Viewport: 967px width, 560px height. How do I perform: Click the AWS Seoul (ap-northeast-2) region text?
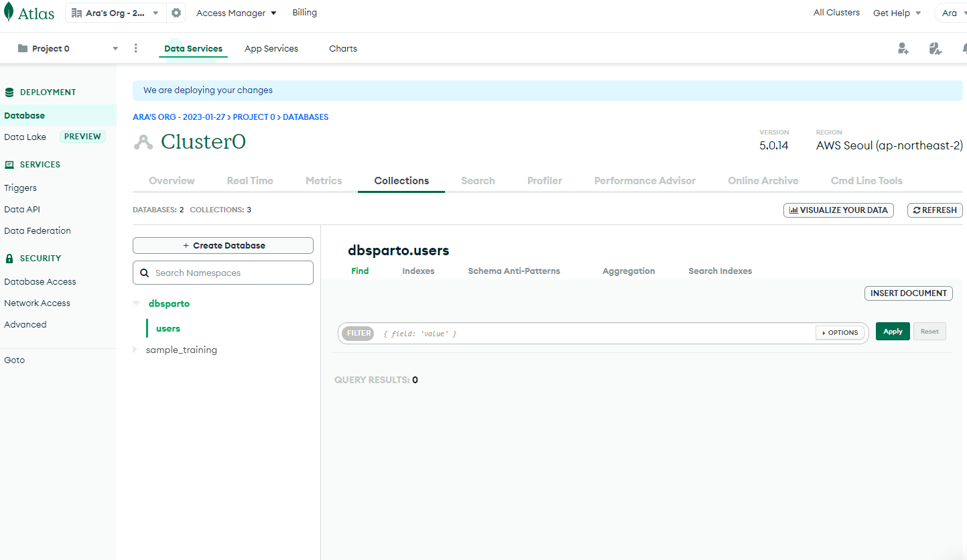(x=889, y=145)
